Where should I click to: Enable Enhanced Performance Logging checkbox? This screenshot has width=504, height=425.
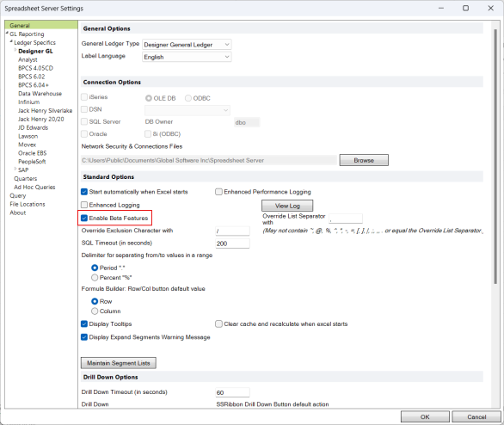click(218, 192)
